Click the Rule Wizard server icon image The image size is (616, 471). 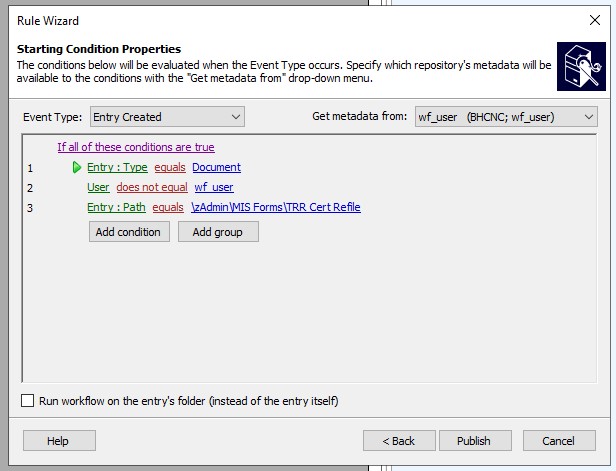pyautogui.click(x=581, y=66)
